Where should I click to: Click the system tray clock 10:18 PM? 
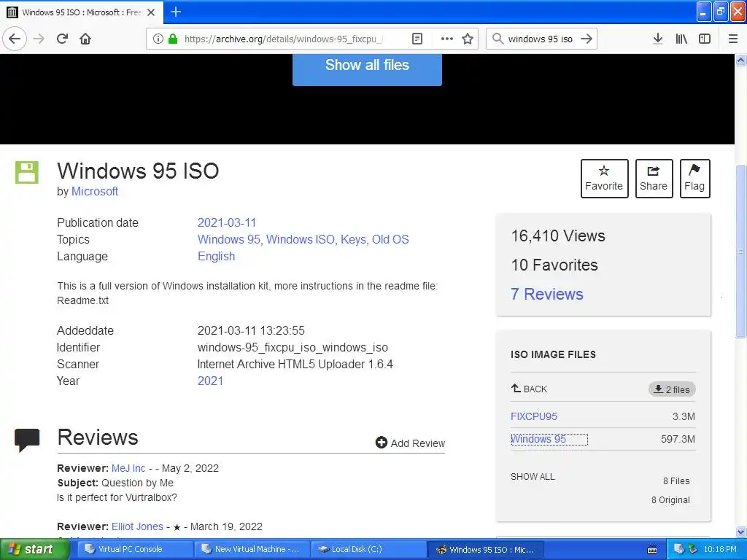click(720, 550)
